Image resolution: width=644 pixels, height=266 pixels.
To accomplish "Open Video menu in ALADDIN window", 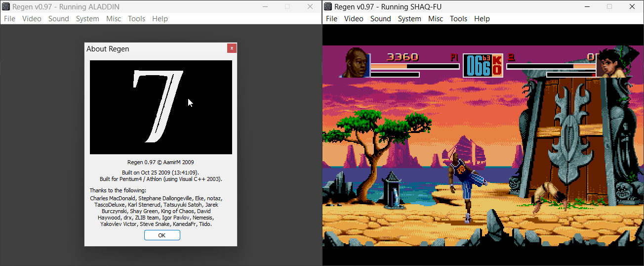I will tap(32, 19).
